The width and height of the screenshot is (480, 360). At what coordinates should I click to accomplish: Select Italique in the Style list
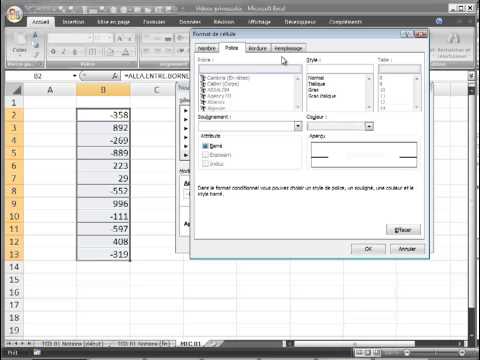(317, 84)
